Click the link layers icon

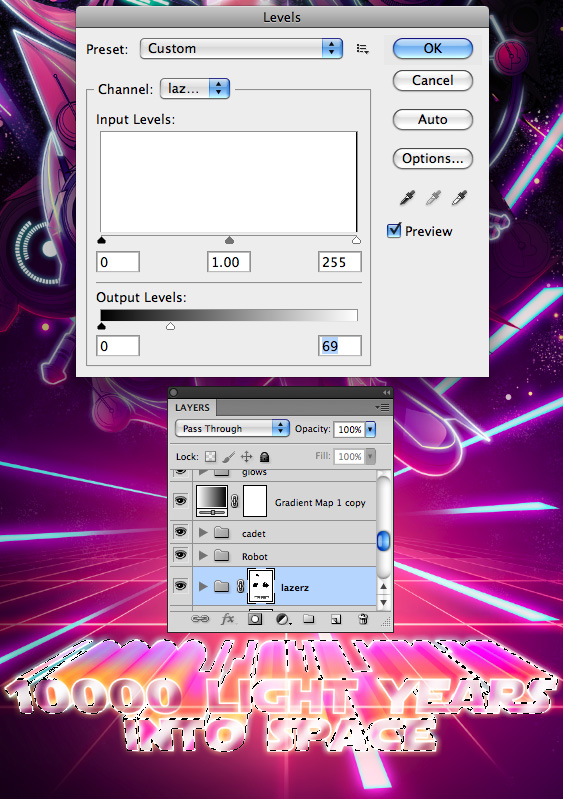coord(200,619)
